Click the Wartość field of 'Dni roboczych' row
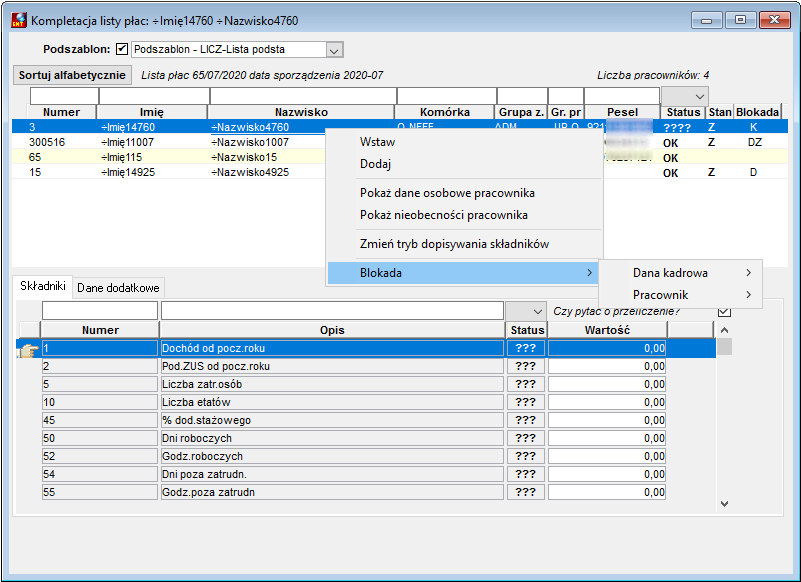This screenshot has height=582, width=801. click(607, 438)
